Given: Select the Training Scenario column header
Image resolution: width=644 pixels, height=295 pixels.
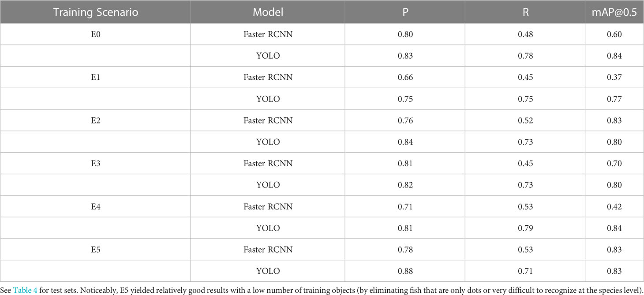Looking at the screenshot, I should click(x=95, y=12).
